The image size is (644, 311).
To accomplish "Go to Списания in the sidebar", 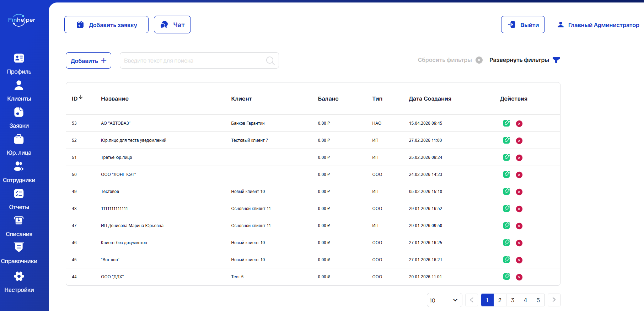I will point(19,226).
